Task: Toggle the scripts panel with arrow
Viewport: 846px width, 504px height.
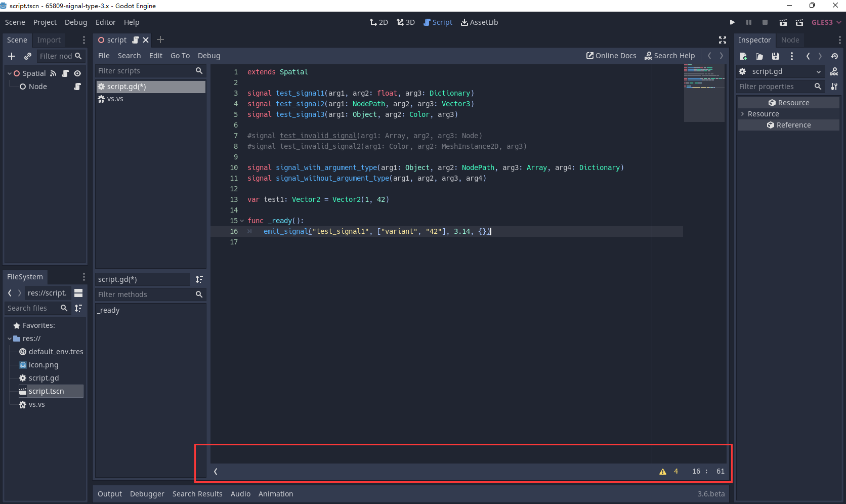Action: (x=216, y=471)
